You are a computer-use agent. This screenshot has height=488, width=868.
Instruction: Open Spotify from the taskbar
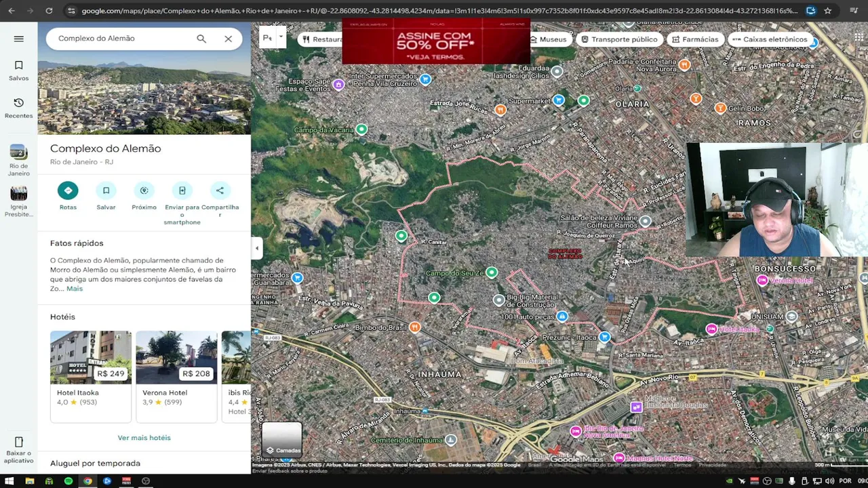[x=68, y=481]
